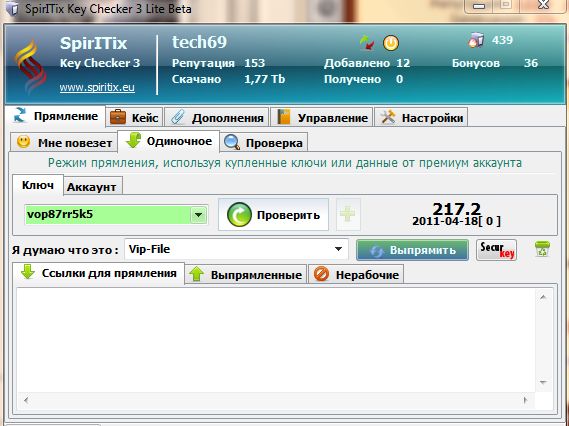Click the Выпрямить button
This screenshot has height=426, width=569.
tap(412, 250)
